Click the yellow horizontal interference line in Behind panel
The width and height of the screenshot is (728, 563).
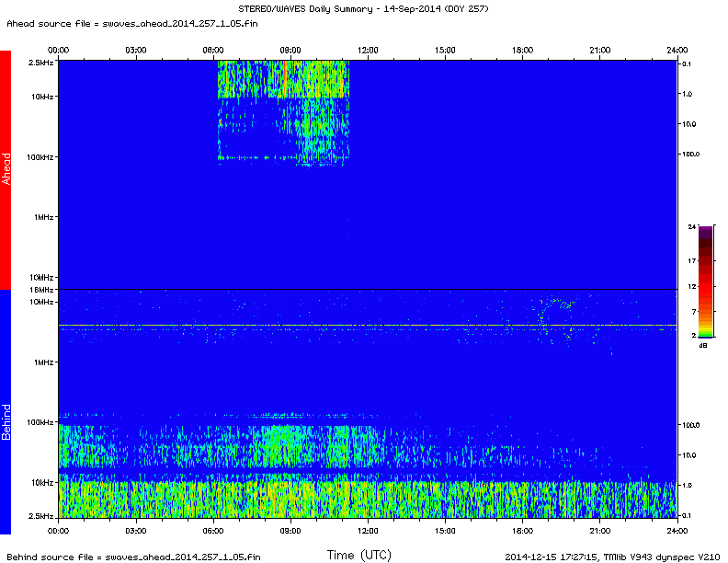point(368,325)
